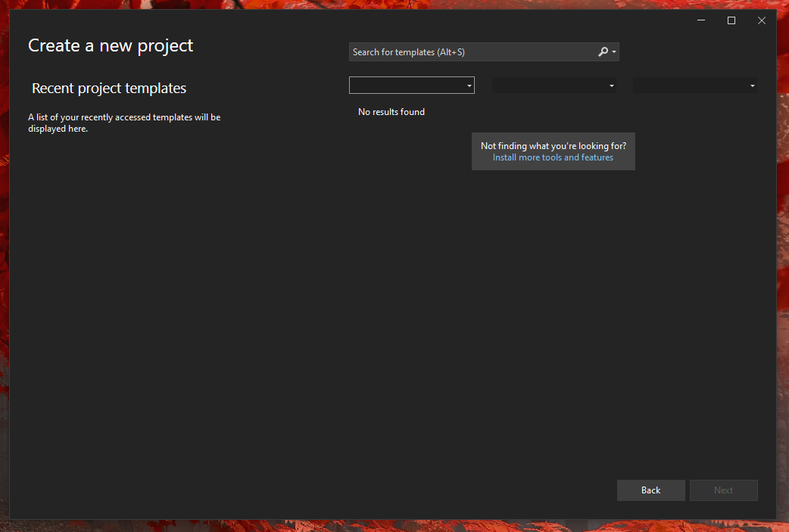Click Install more tools and features link

click(553, 157)
